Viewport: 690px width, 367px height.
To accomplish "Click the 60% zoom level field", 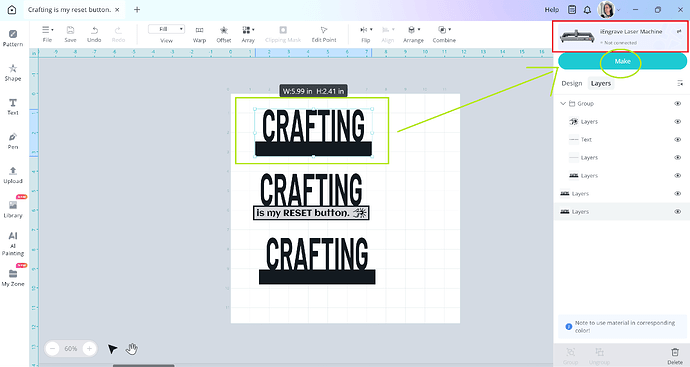I will tap(71, 349).
